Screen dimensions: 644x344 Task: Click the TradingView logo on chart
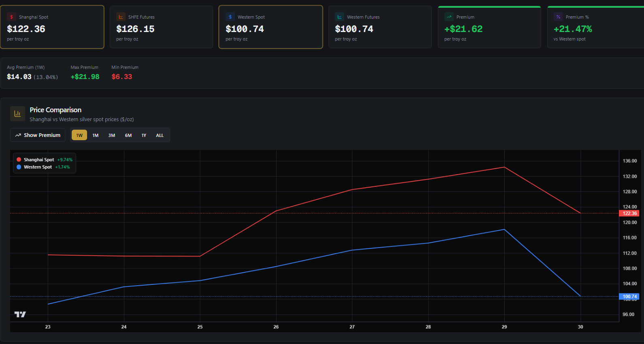pyautogui.click(x=20, y=314)
